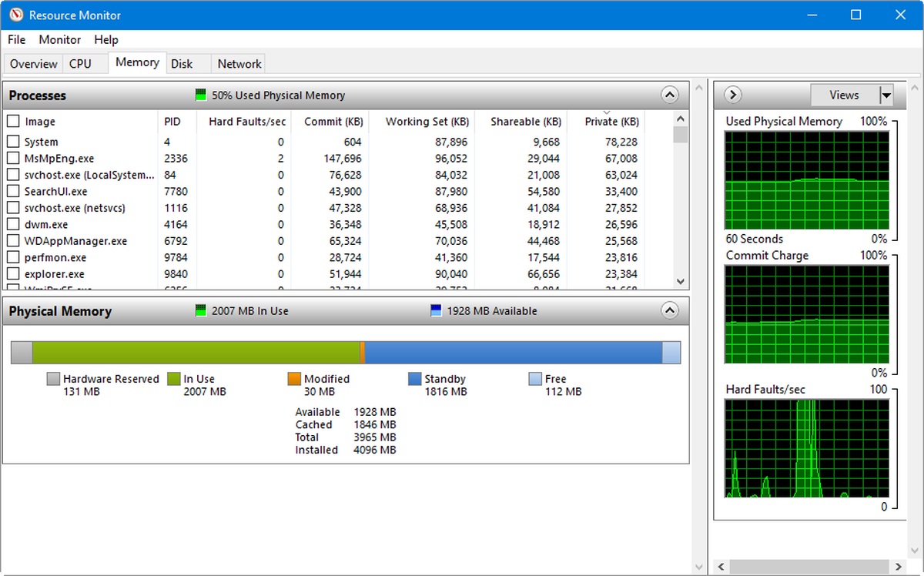Click the Views button
Screen dimensions: 924x576
(x=844, y=95)
